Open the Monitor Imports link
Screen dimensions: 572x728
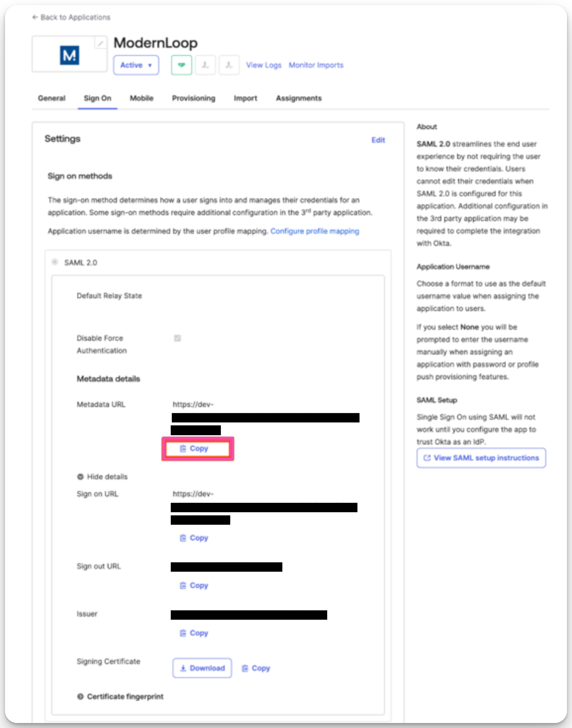point(316,65)
